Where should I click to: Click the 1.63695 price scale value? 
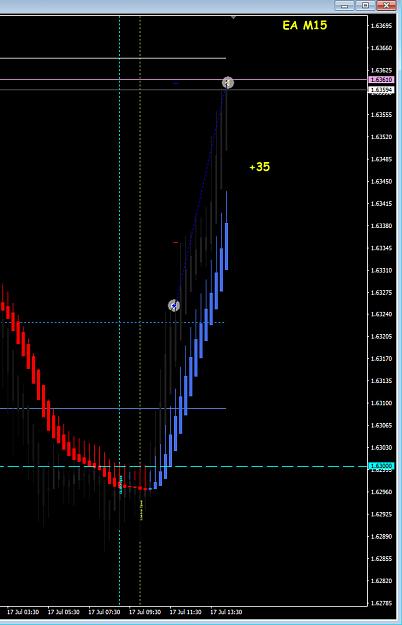[381, 26]
